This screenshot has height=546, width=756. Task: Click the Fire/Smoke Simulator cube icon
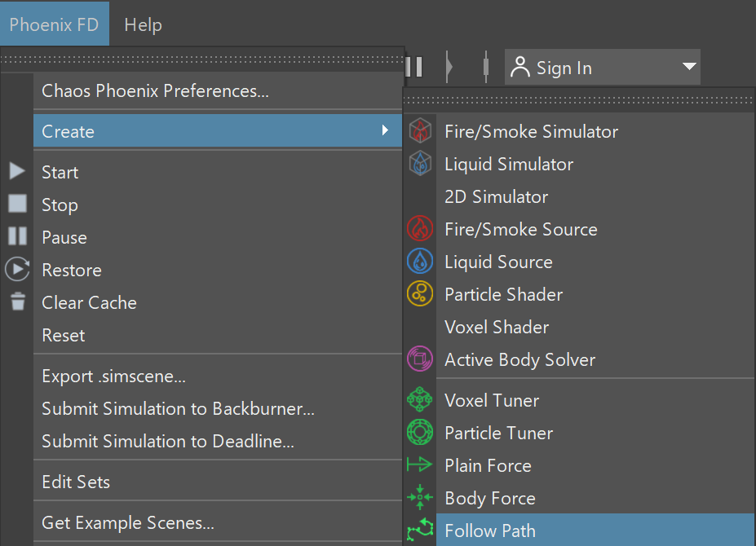[x=420, y=131]
